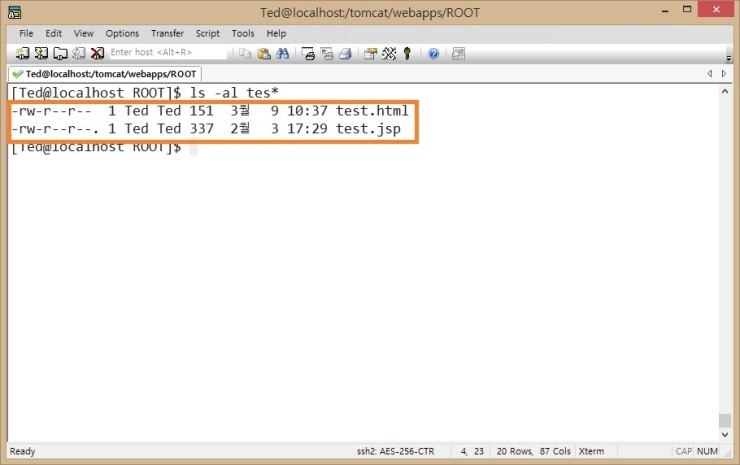The width and height of the screenshot is (740, 465).
Task: Open the Transfer menu
Action: click(x=167, y=33)
